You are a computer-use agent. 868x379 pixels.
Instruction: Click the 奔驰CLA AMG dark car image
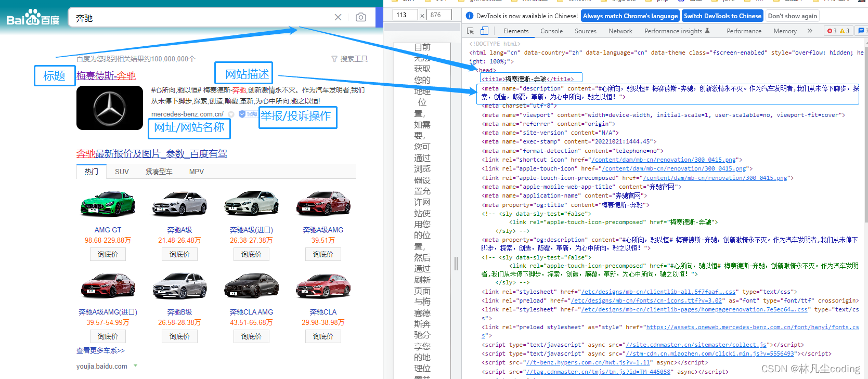coord(251,285)
